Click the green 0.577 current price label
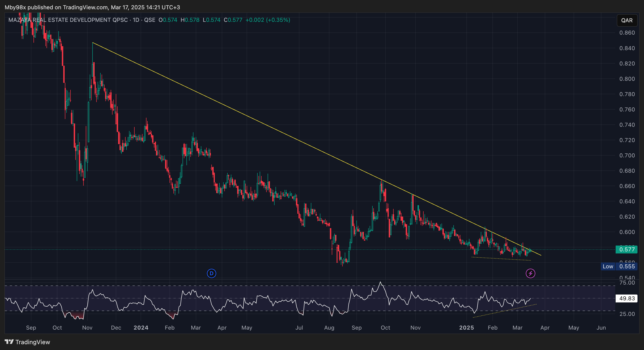 pos(626,250)
